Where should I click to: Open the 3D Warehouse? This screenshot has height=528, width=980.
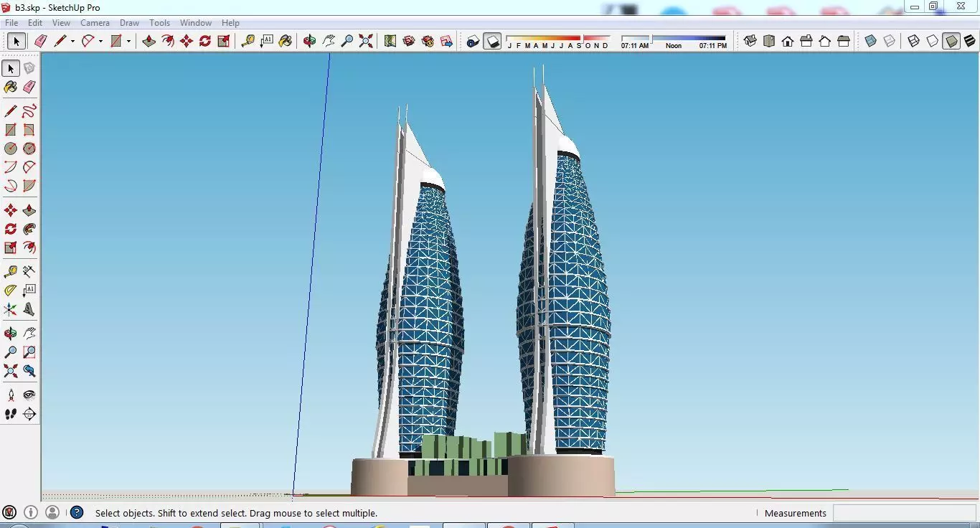click(x=409, y=41)
